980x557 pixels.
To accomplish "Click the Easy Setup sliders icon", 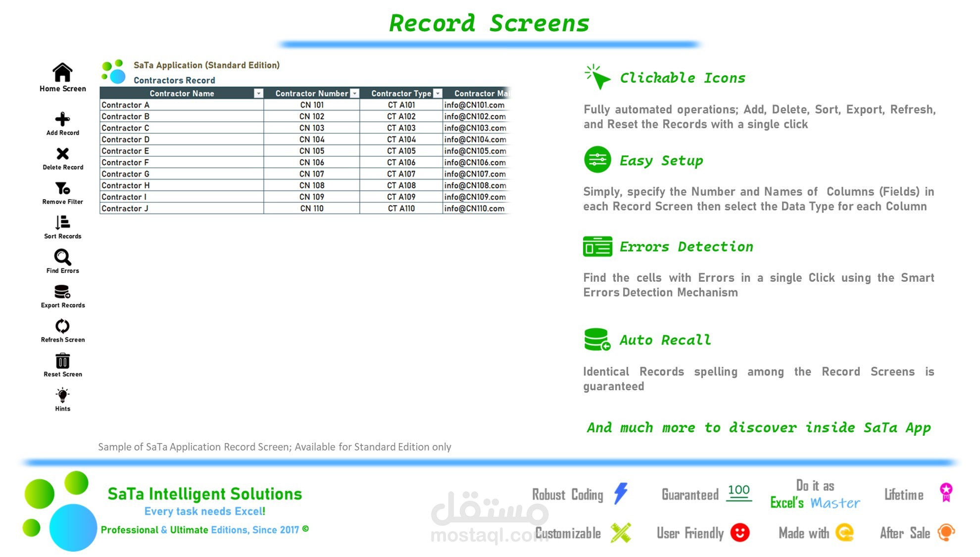I will pos(597,159).
